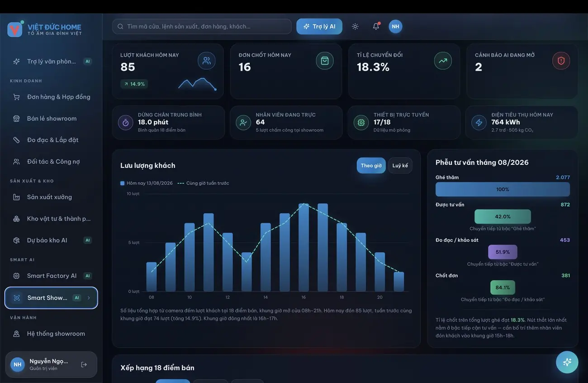Viewport: 588px width, 383px height.
Task: Toggle light/dark theme sun icon
Action: tap(355, 26)
